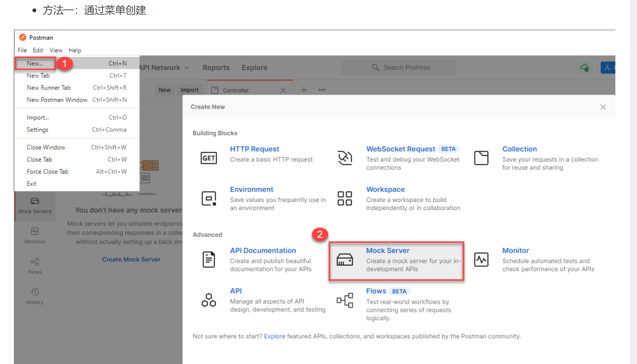Close the Controller tab
Screen dimensions: 637x364
tap(283, 90)
